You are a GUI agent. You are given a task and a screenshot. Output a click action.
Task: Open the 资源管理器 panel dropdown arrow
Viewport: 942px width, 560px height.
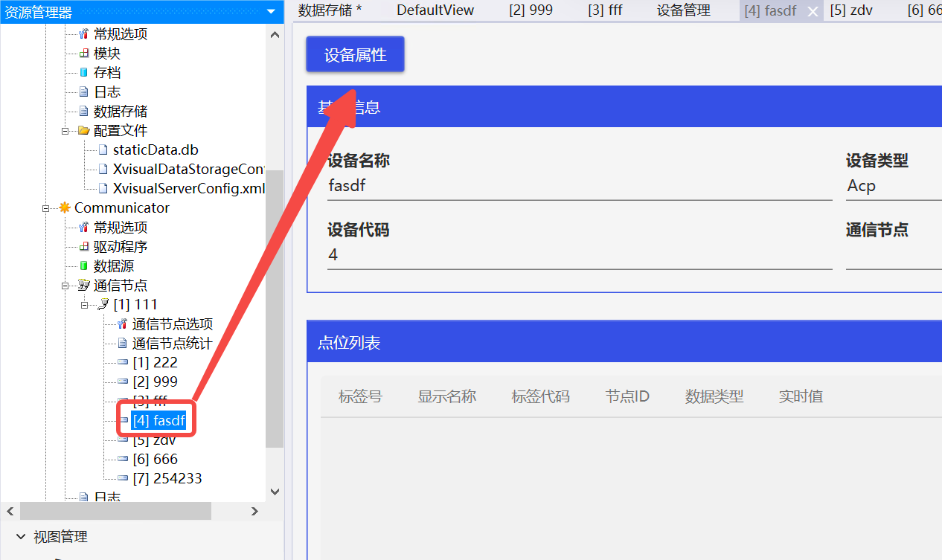click(271, 12)
